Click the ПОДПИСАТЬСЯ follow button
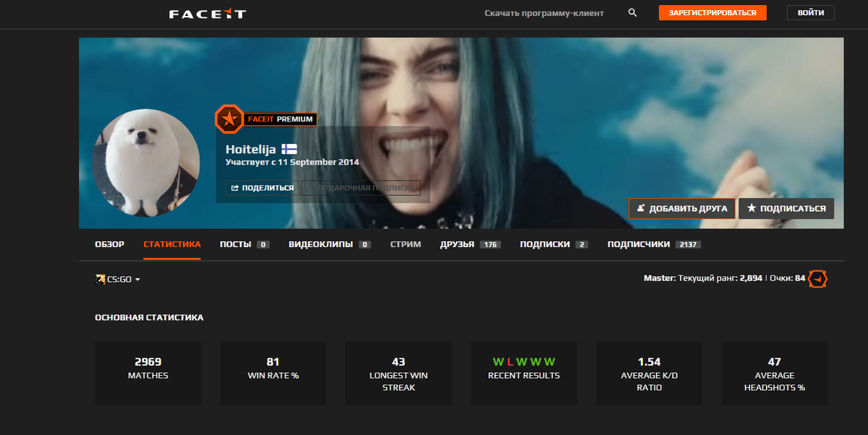The width and height of the screenshot is (868, 435). pos(786,209)
